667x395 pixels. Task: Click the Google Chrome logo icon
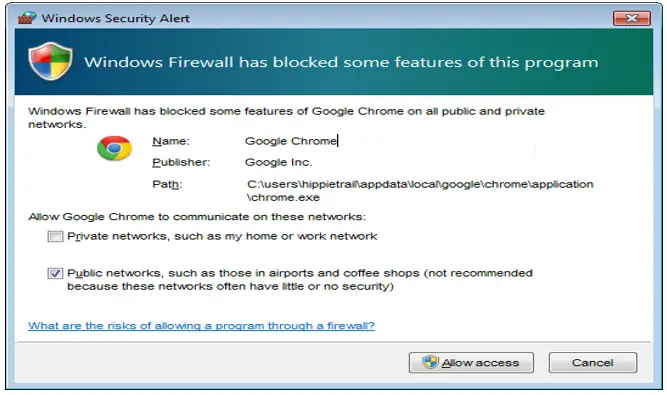(114, 148)
